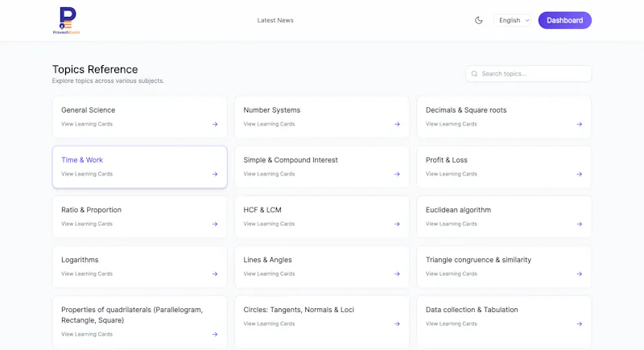Select the Euclidean algorithm card

coord(504,216)
